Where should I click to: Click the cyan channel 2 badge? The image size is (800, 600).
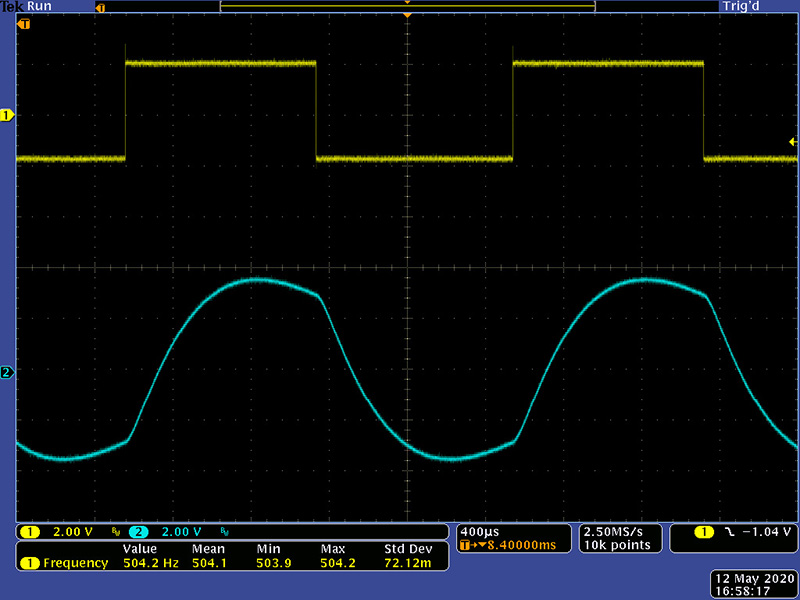click(x=138, y=531)
